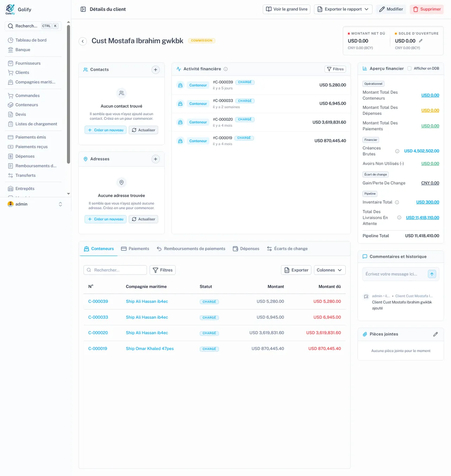Screen dimensions: 451x476
Task: Click the Modifier button
Action: [391, 9]
